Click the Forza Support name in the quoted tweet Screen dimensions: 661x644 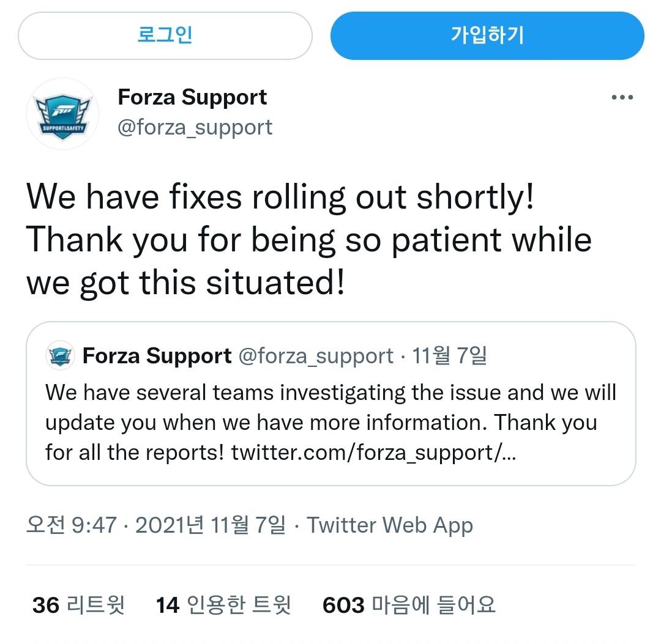157,356
